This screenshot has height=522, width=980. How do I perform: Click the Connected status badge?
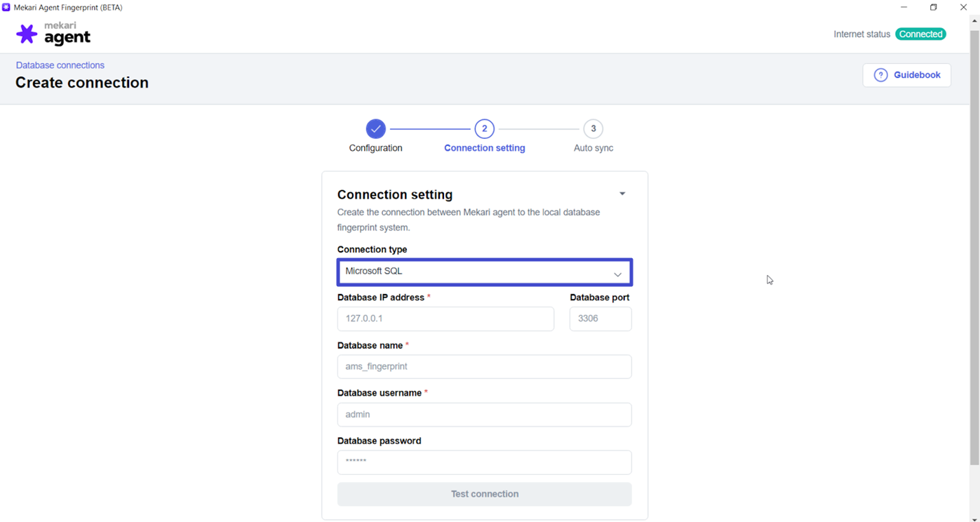(920, 34)
